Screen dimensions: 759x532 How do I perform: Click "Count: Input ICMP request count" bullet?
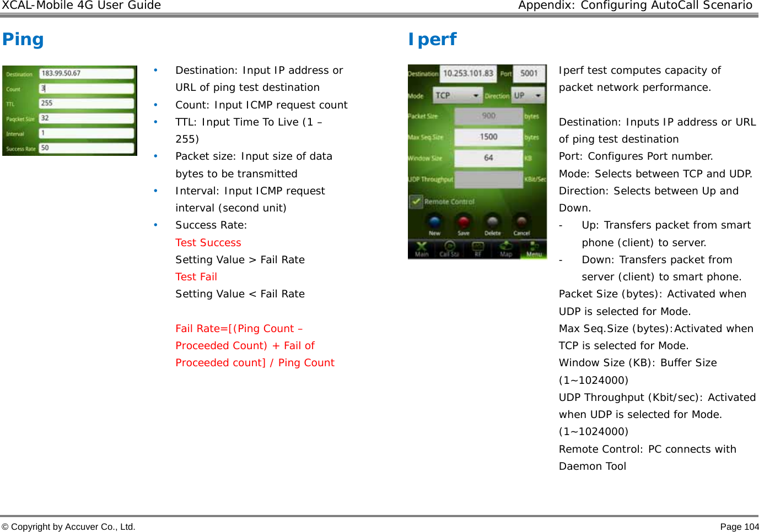coord(261,105)
